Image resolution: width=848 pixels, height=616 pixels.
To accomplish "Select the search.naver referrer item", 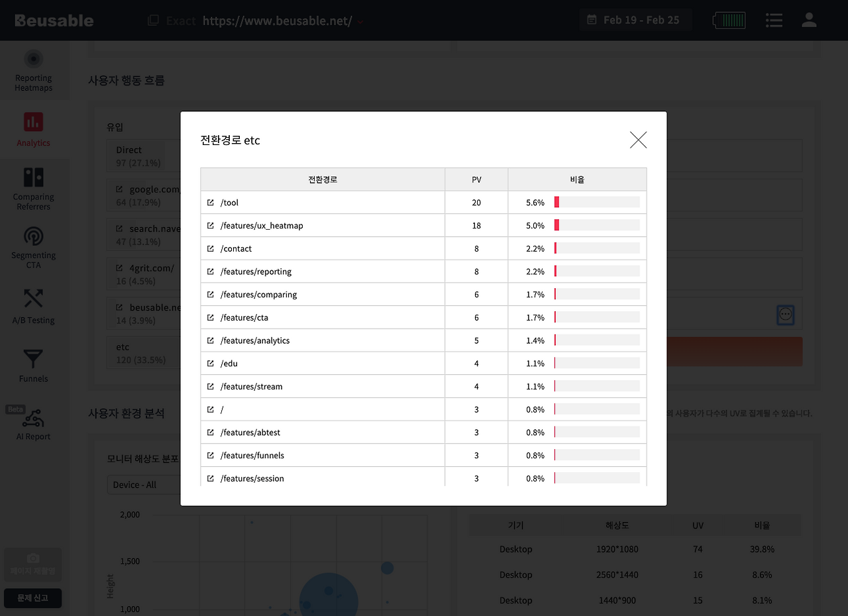I will [x=144, y=234].
